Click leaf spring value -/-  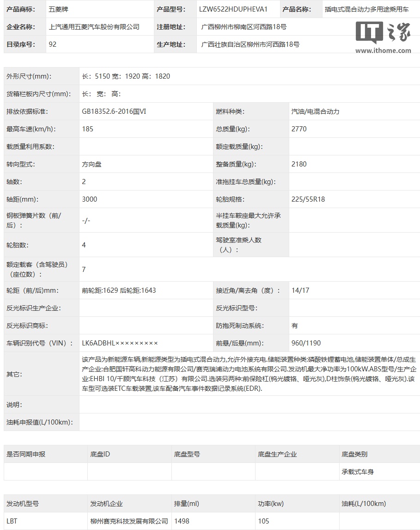[x=86, y=221]
